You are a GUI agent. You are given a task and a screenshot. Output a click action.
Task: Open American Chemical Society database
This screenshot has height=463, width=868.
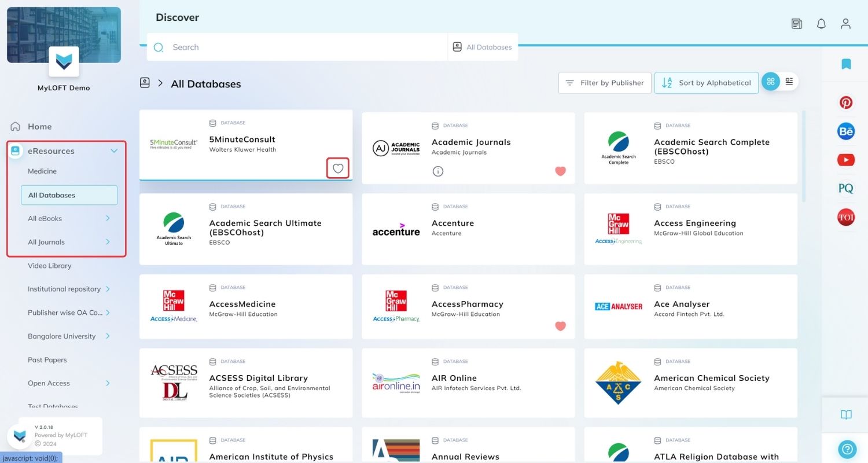click(690, 383)
